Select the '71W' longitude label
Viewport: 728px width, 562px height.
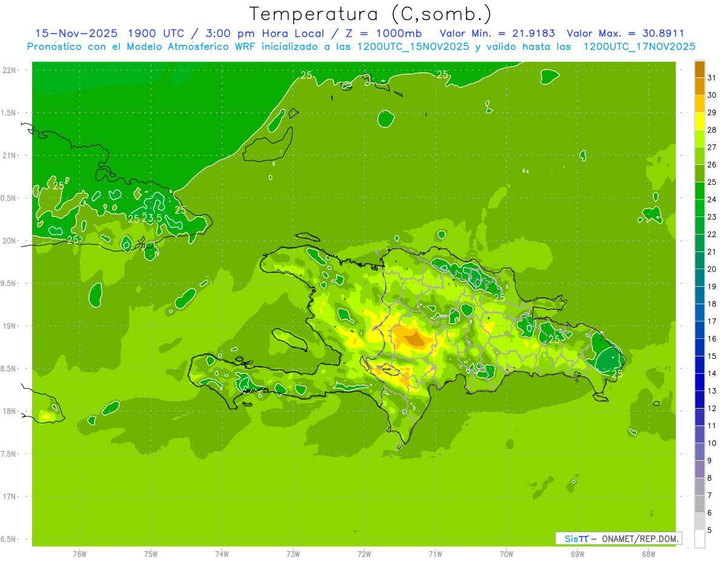[x=435, y=554]
